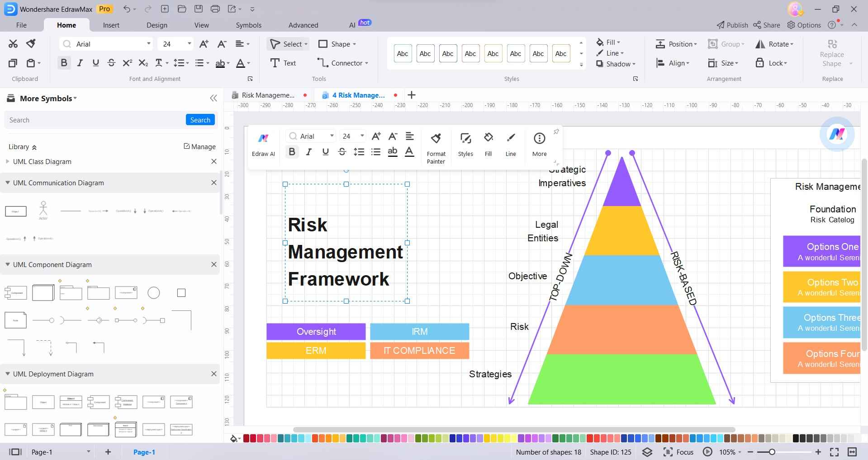Click the Line pen in floating toolbar
868x460 pixels.
(x=511, y=145)
